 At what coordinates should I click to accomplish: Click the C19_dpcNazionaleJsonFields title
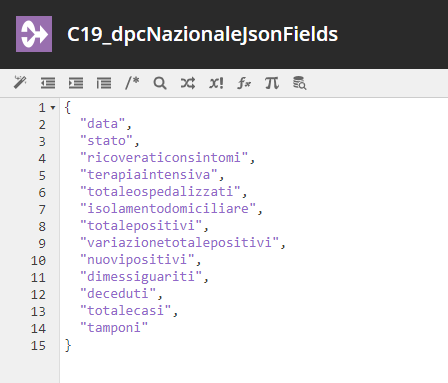click(202, 34)
